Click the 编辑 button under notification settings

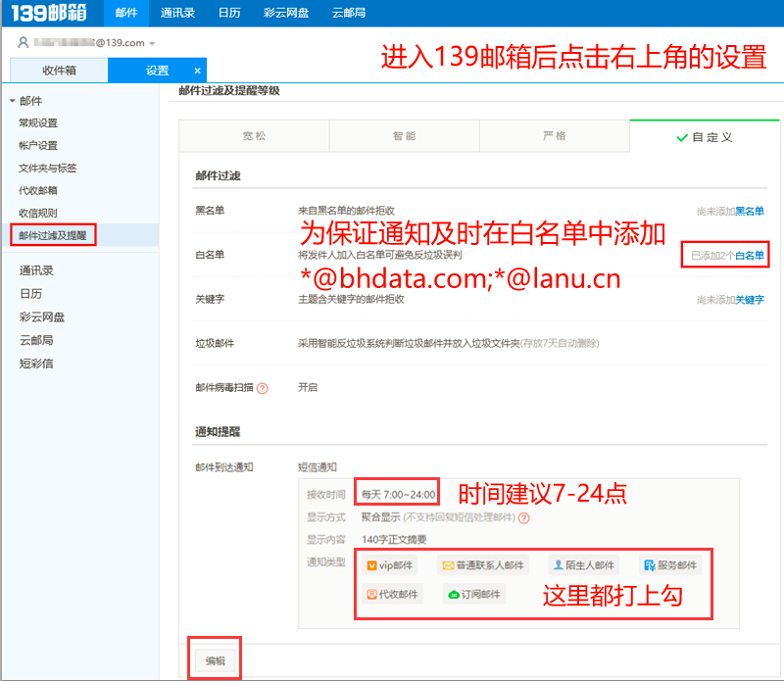(x=215, y=660)
